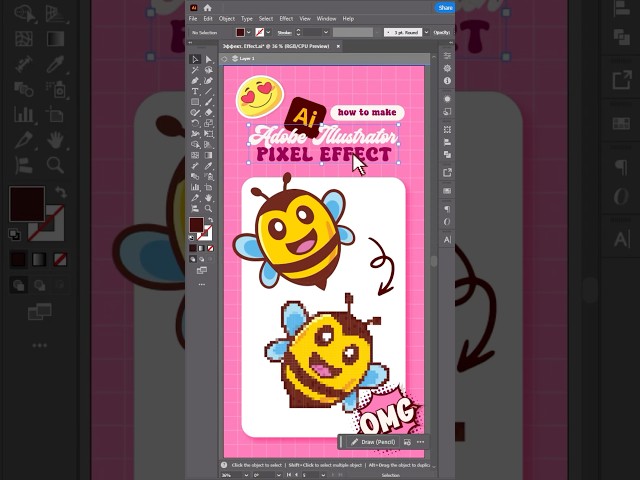Open the artboard navigation dropdown
This screenshot has width=640, height=480.
(323, 475)
